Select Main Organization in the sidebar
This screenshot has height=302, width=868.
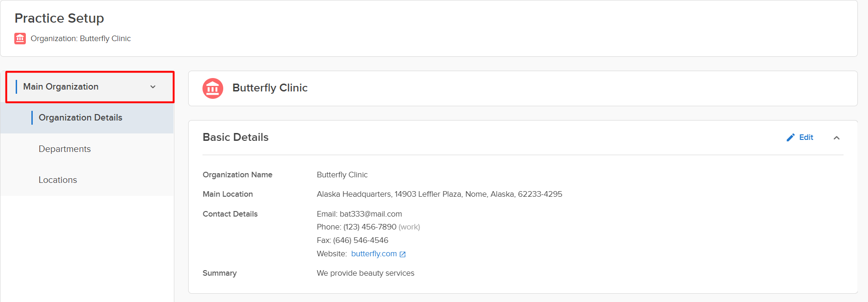(x=89, y=87)
